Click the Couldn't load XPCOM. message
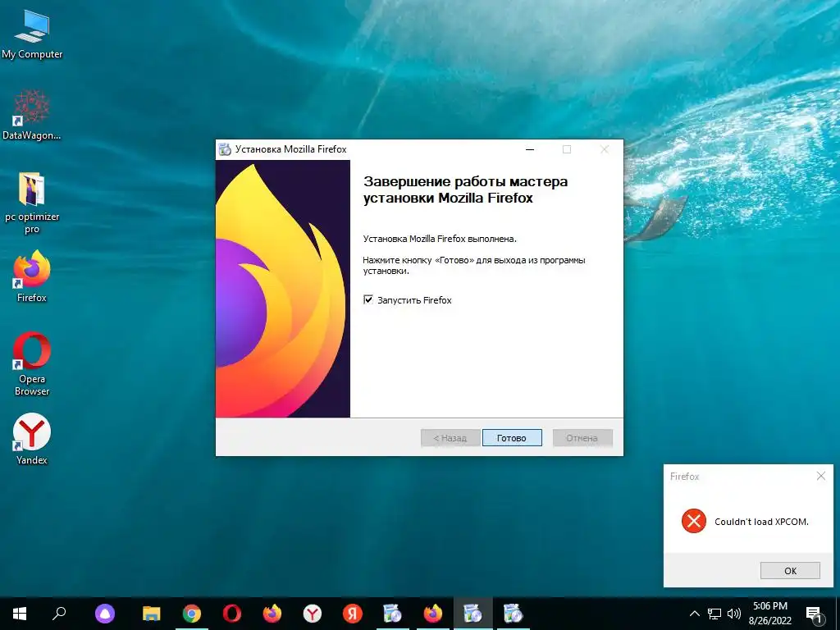 [761, 522]
